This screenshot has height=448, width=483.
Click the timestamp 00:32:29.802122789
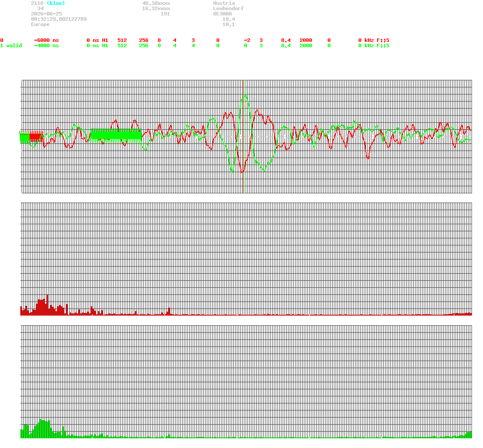[59, 19]
